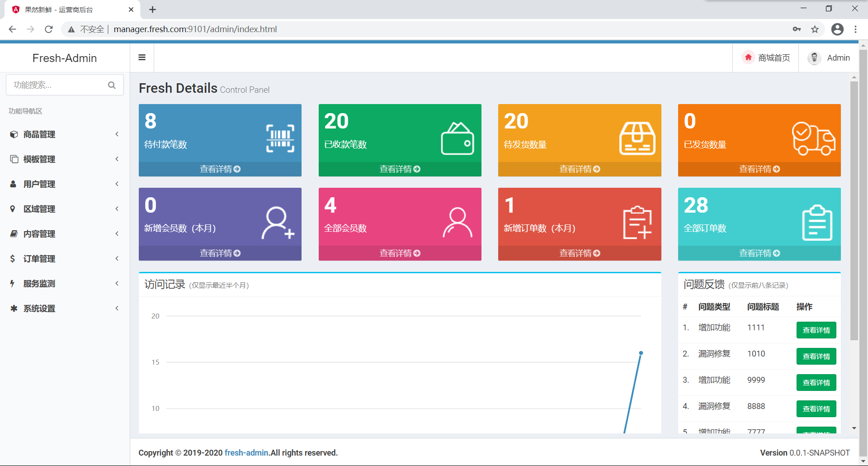The width and height of the screenshot is (868, 466).
Task: Click the 功能搜索 search input field
Action: [x=65, y=85]
